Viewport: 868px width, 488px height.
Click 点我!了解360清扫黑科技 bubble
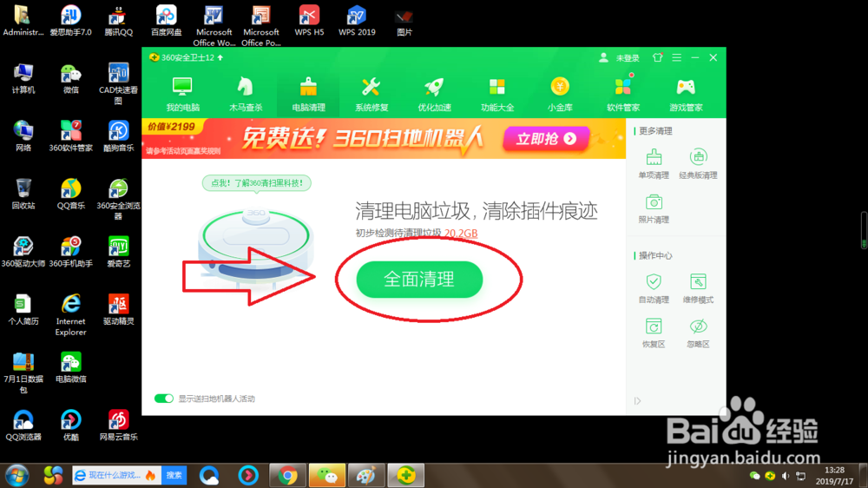pos(256,183)
